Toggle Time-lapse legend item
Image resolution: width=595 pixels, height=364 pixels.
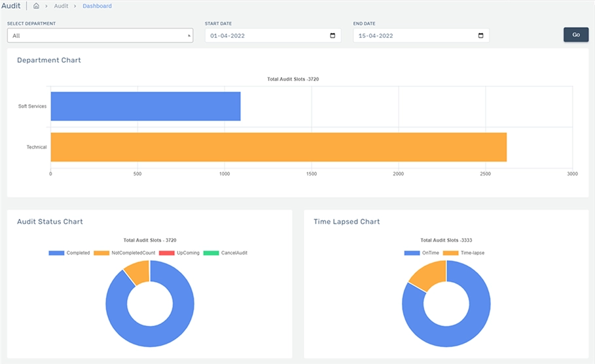pos(464,253)
